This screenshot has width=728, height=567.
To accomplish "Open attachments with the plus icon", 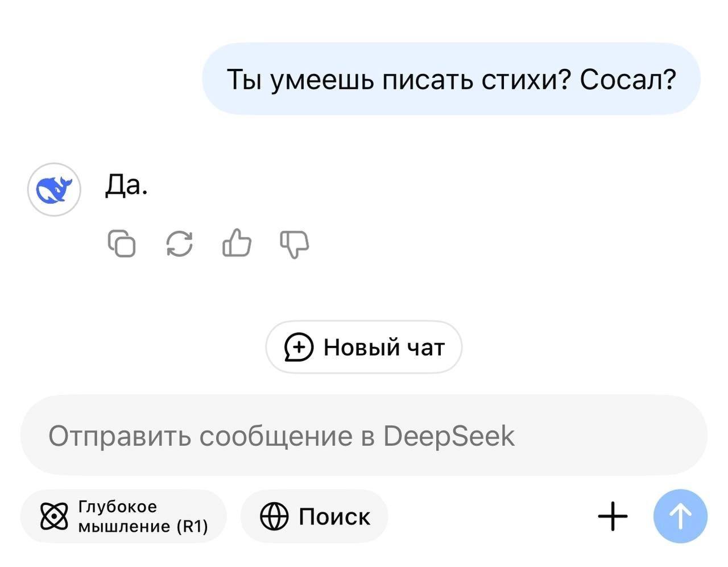I will click(x=613, y=516).
